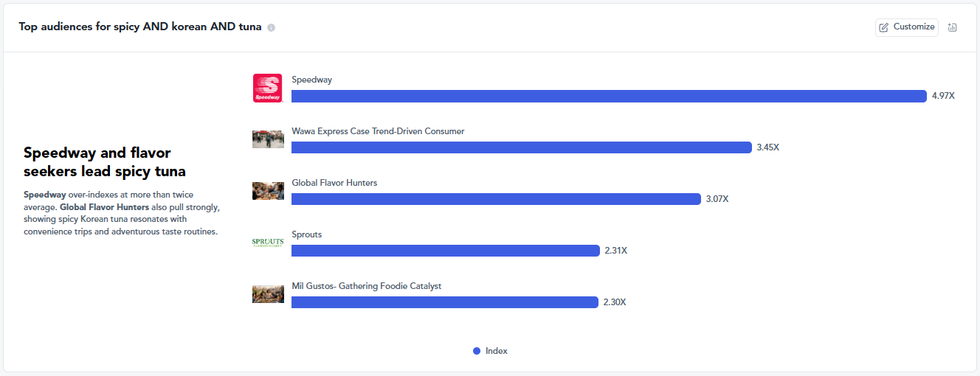Click the Sprouts Farmers Market logo
Screen dimensions: 980x376
tap(267, 243)
